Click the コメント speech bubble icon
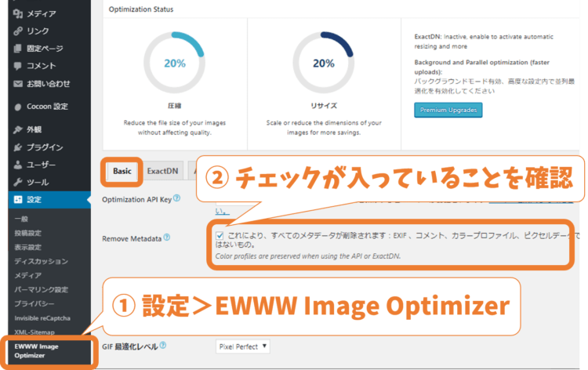Image resolution: width=588 pixels, height=370 pixels. (x=17, y=66)
